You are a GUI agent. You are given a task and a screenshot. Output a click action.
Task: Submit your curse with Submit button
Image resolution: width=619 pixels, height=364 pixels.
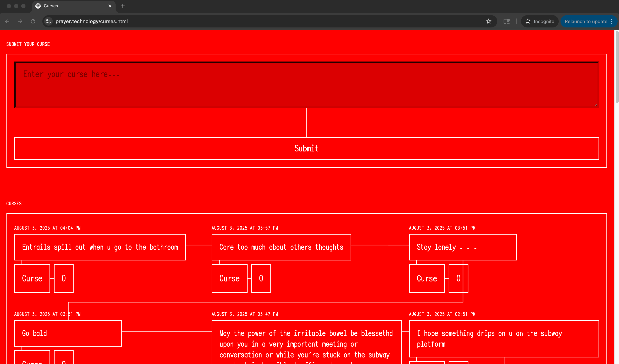(x=307, y=148)
